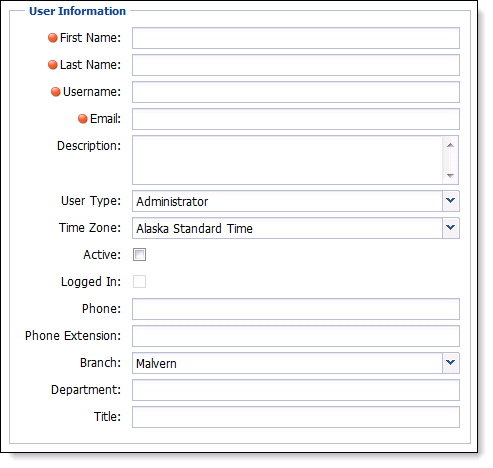Click the Phone input field
The width and height of the screenshot is (493, 468).
pyautogui.click(x=296, y=309)
